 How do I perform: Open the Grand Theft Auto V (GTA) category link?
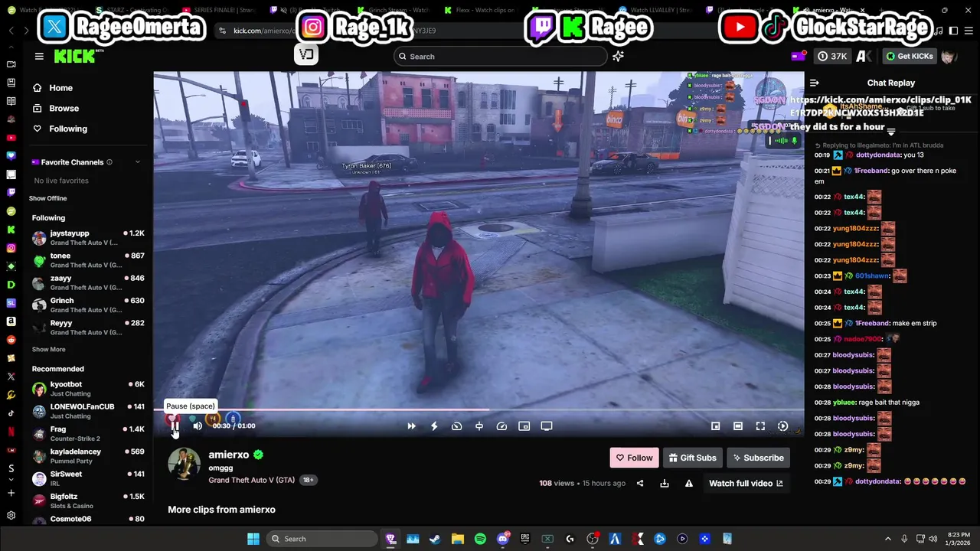tap(251, 480)
